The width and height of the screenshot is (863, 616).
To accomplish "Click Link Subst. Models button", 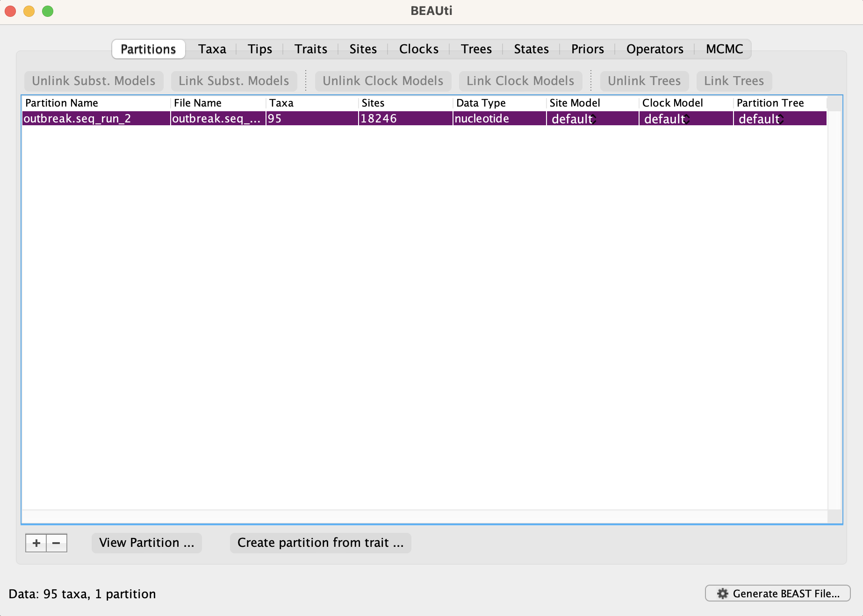I will (234, 81).
